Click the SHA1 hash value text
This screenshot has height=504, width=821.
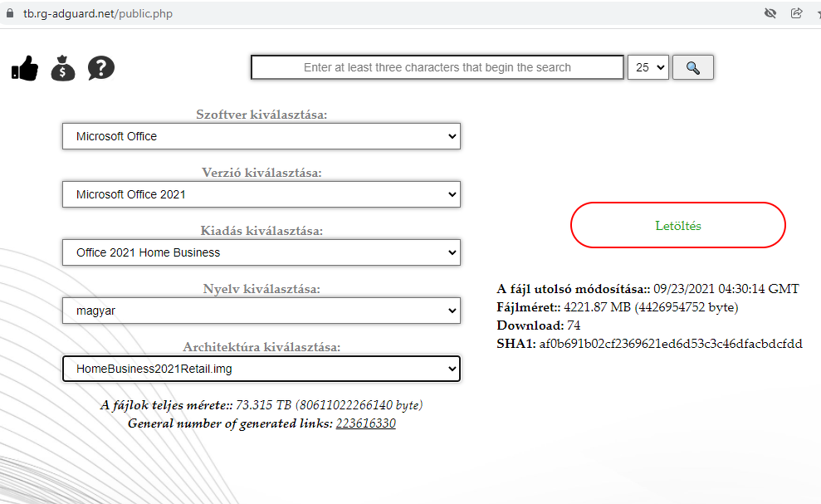(x=671, y=344)
